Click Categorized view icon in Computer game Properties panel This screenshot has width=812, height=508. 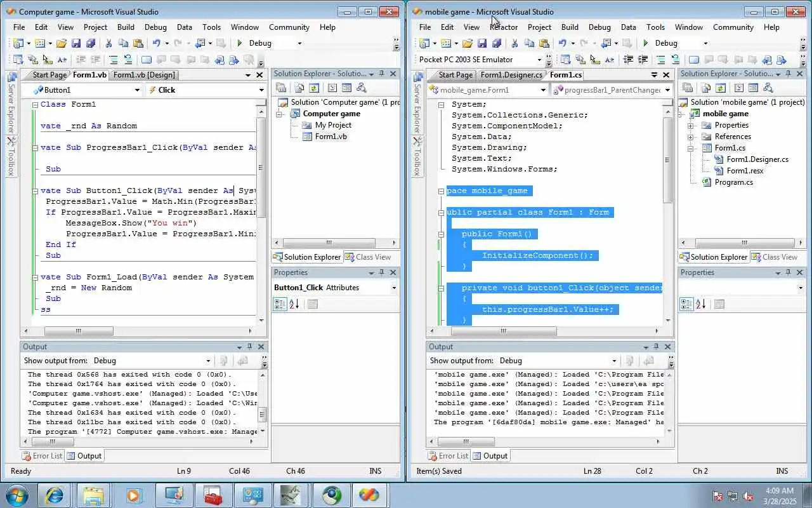click(280, 304)
